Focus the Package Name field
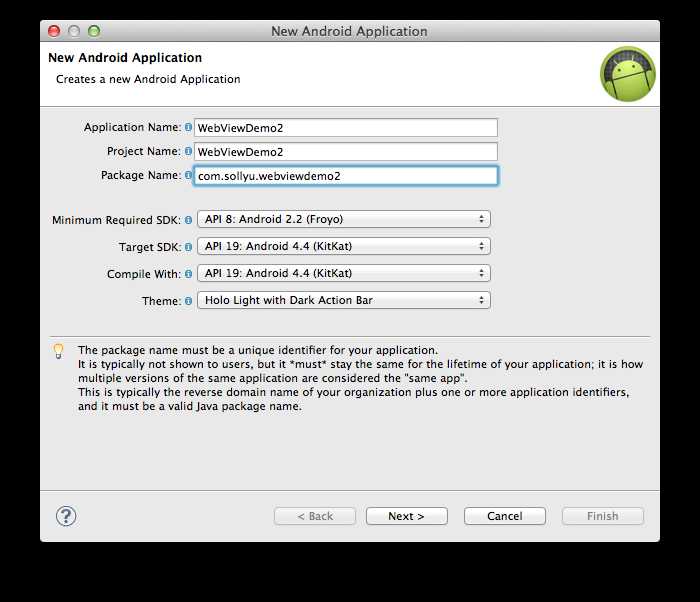700x602 pixels. coord(346,176)
